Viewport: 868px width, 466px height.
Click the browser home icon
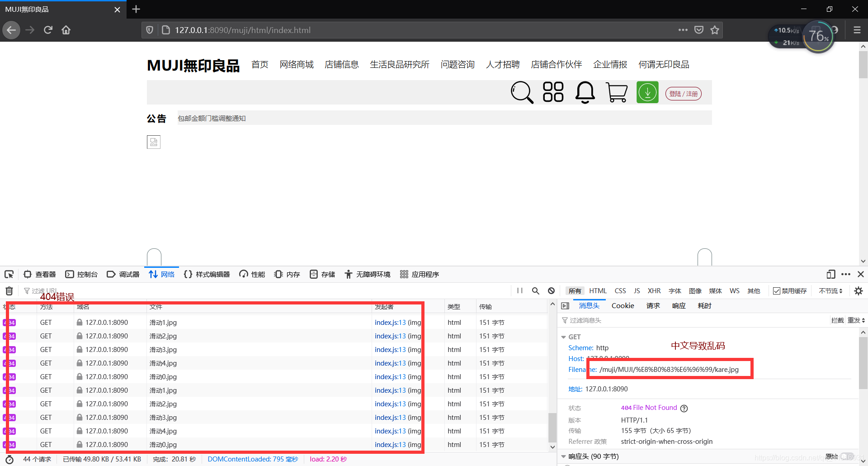(x=66, y=30)
